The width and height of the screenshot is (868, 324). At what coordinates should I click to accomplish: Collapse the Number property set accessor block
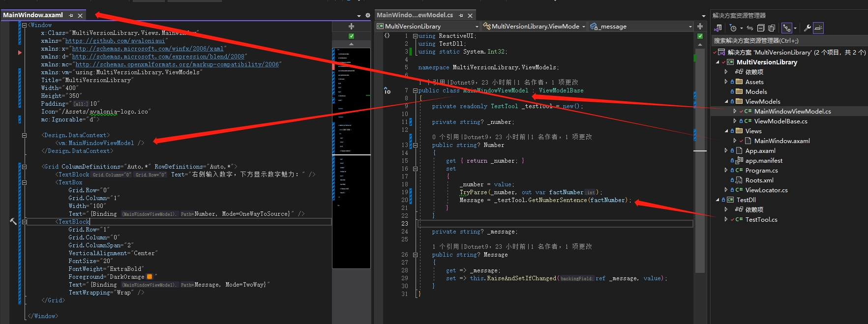415,169
